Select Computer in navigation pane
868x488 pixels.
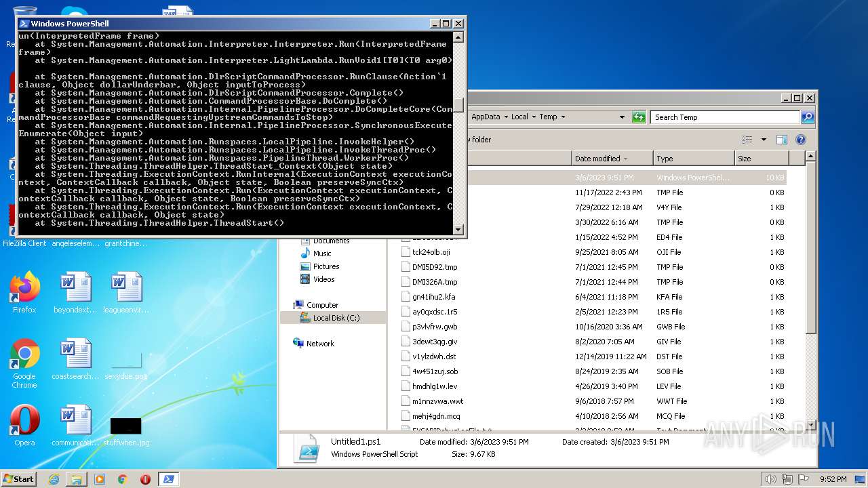click(x=322, y=305)
